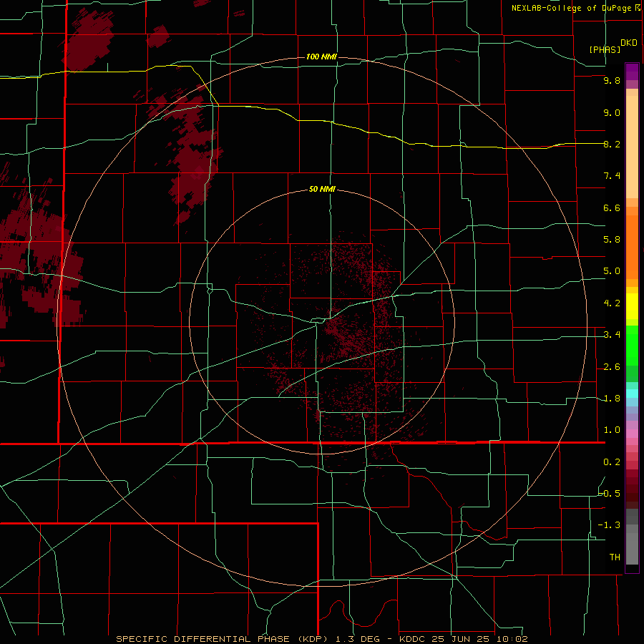This screenshot has height=644, width=644.
Task: Click the 9.0 scale value
Action: 612,112
